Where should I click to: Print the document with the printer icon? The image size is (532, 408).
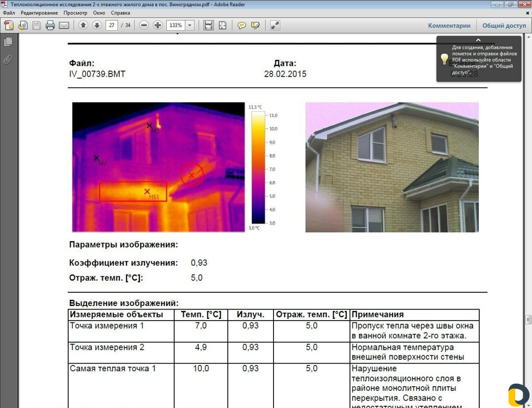point(50,25)
